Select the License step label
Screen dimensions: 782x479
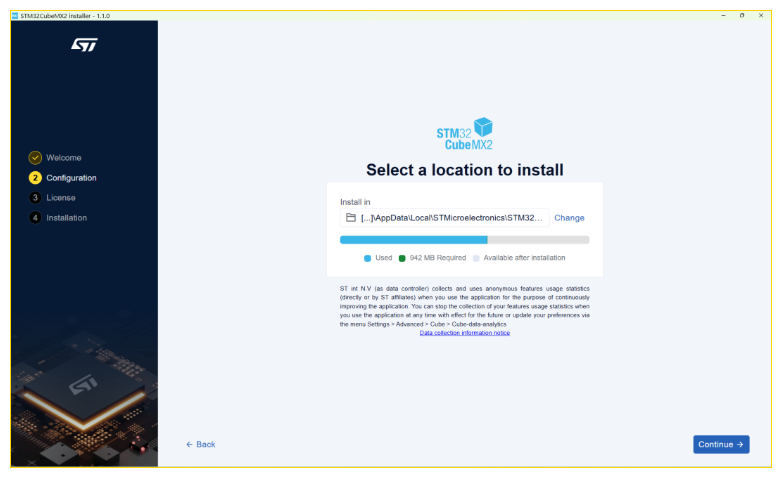pyautogui.click(x=61, y=198)
